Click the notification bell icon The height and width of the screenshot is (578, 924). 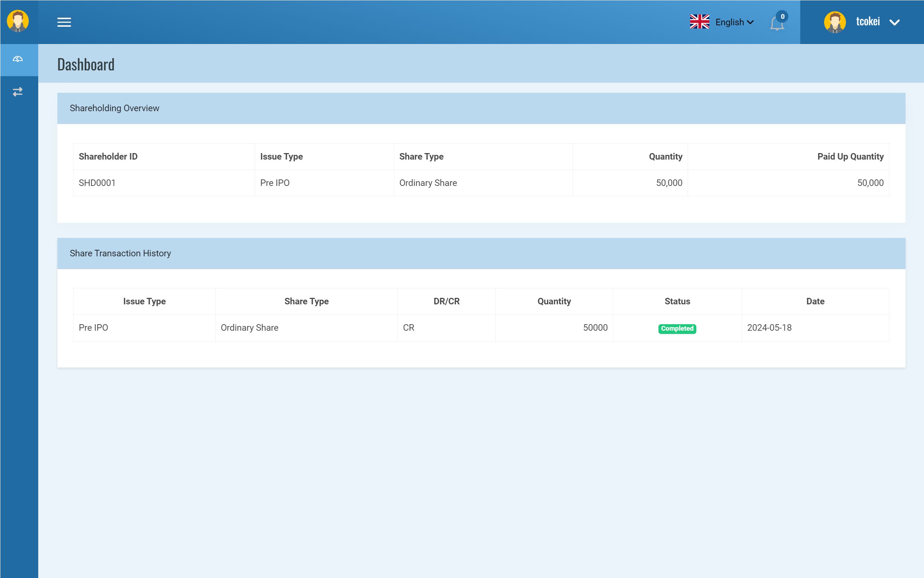coord(776,24)
